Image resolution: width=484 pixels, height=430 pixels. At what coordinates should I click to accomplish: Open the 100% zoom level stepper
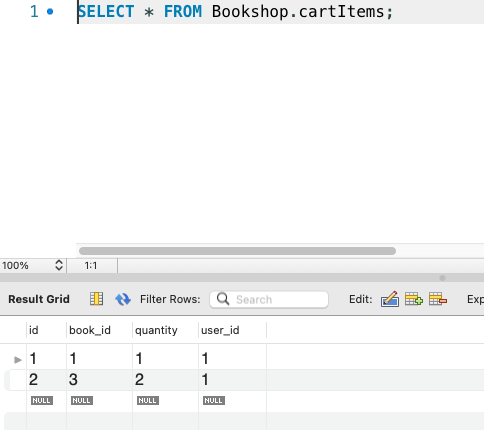pos(59,265)
